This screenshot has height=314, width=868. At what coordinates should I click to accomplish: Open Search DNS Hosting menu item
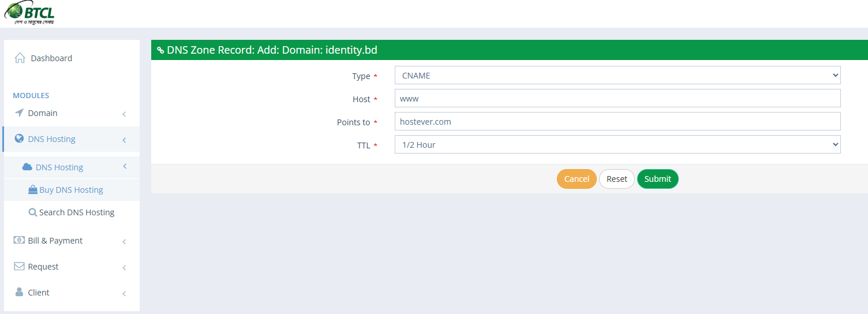[76, 212]
